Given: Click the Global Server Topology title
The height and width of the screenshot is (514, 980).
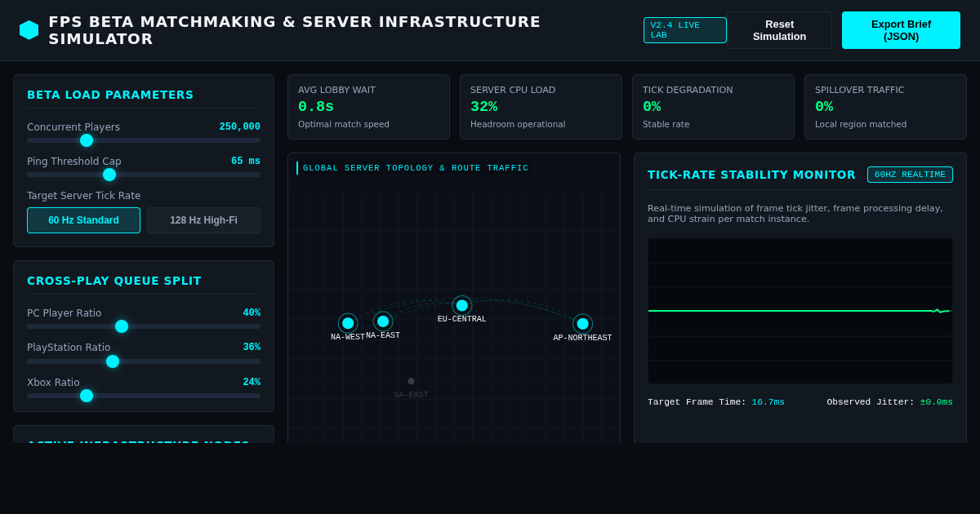Looking at the screenshot, I should pos(416,168).
